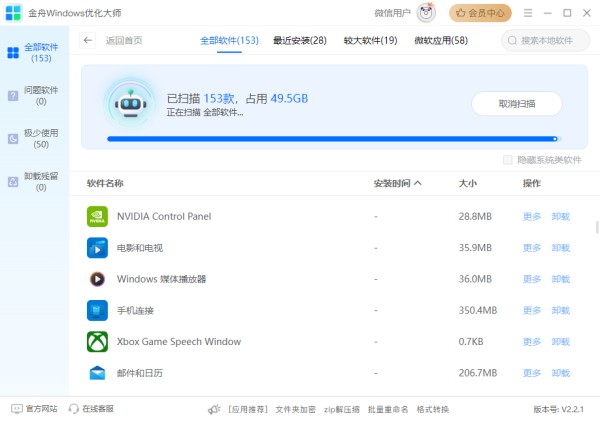Click 卸载 for 邮件和日历
The height and width of the screenshot is (422, 600).
point(561,373)
